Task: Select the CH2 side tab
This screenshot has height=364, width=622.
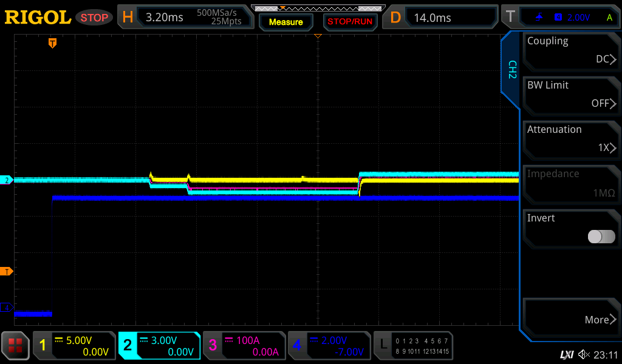Action: (511, 70)
